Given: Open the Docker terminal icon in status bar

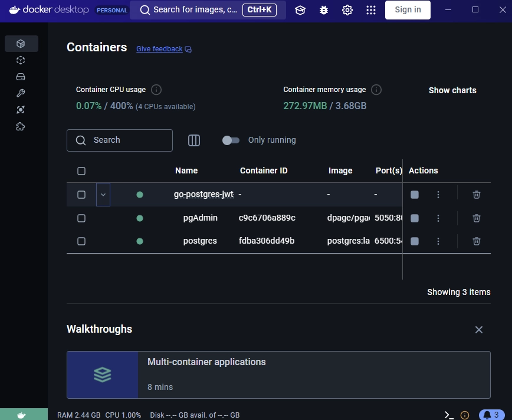Looking at the screenshot, I should (447, 415).
